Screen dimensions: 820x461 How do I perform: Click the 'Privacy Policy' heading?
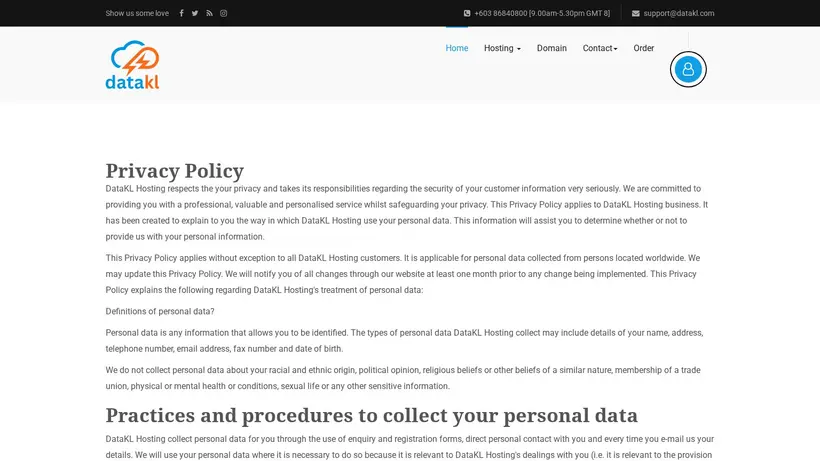click(175, 171)
